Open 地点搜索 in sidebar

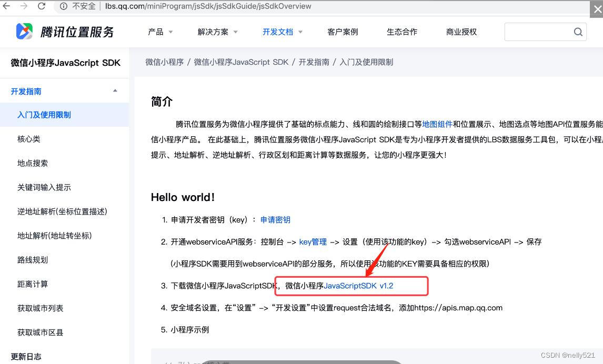(x=33, y=164)
